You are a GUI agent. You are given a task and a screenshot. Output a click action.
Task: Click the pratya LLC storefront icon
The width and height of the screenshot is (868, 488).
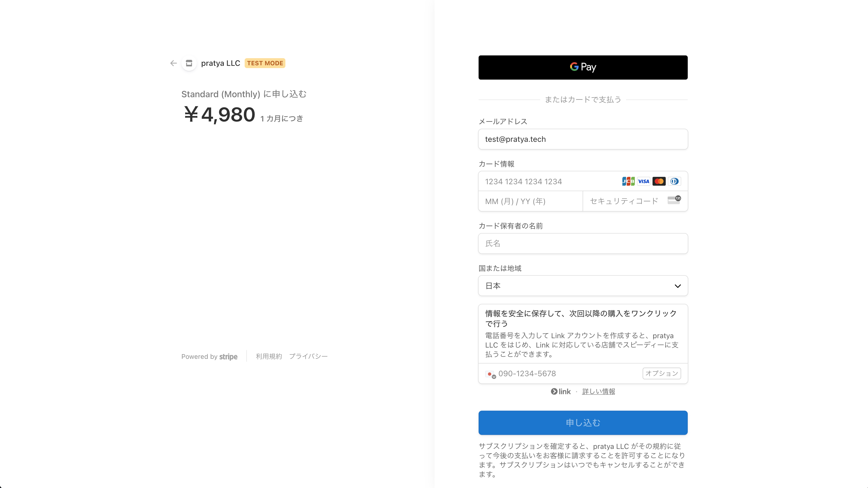189,63
